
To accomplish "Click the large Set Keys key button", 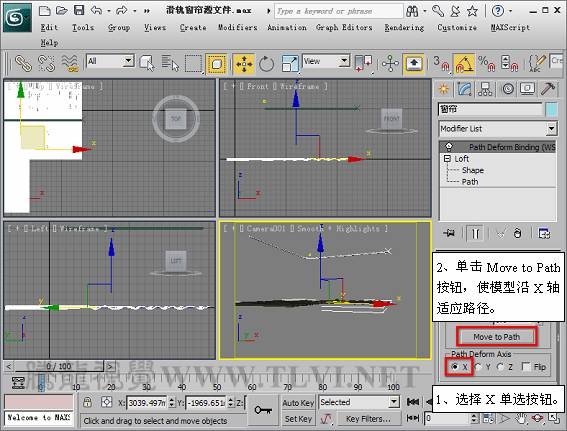I will (x=263, y=410).
